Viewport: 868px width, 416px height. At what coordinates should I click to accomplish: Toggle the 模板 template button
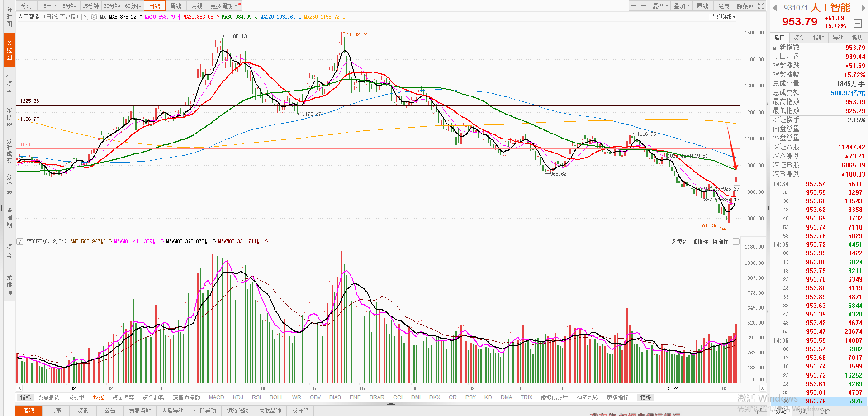click(645, 397)
